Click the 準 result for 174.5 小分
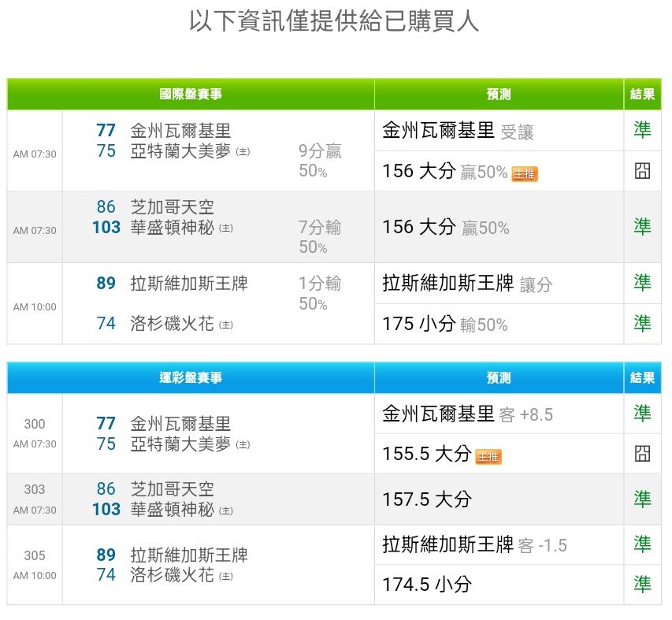The width and height of the screenshot is (672, 620). (x=642, y=585)
